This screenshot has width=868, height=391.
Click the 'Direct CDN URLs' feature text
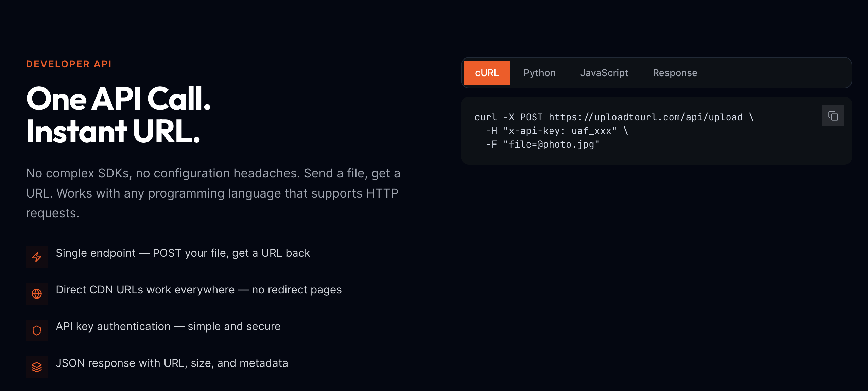[199, 289]
